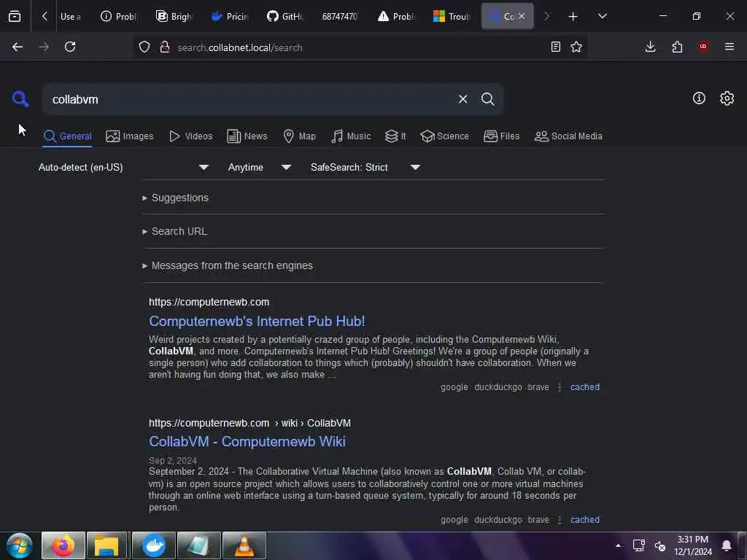The width and height of the screenshot is (747, 560).
Task: Open Docker Desktop from the taskbar
Action: pyautogui.click(x=153, y=545)
